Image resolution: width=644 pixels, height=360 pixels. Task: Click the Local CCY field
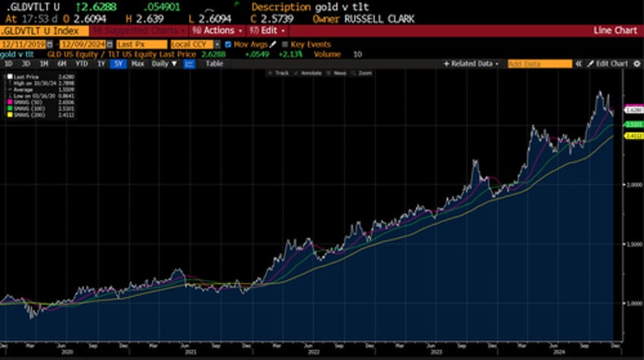[x=192, y=44]
